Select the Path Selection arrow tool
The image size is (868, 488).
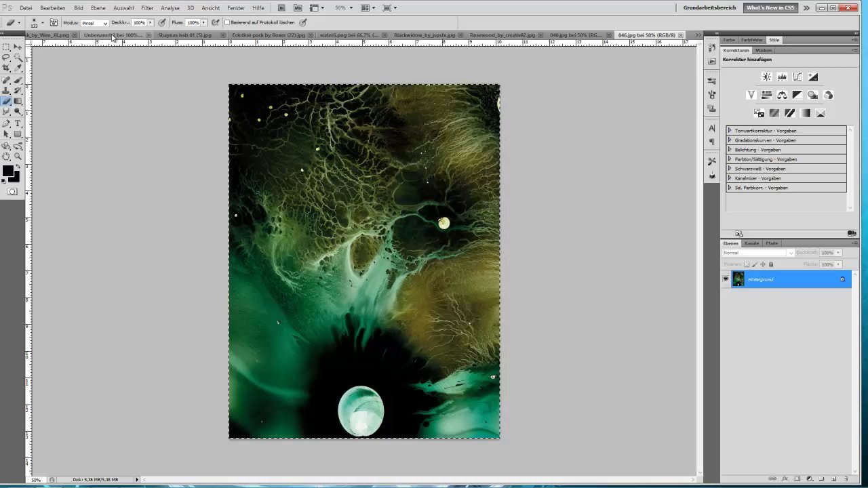click(6, 134)
